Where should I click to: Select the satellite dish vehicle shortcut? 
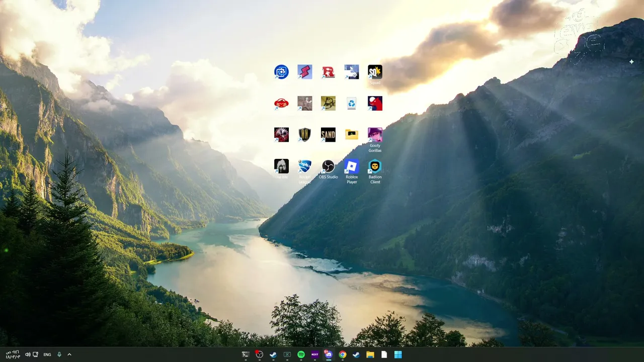[352, 72]
